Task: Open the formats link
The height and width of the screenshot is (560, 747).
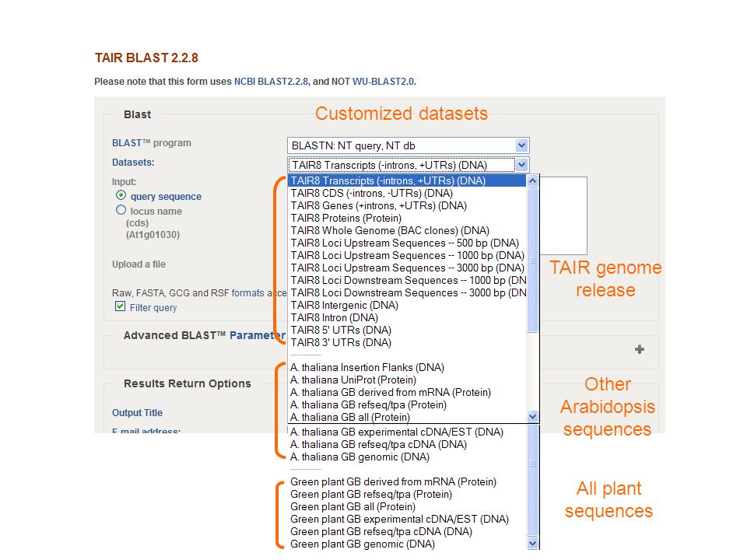Action: (247, 293)
